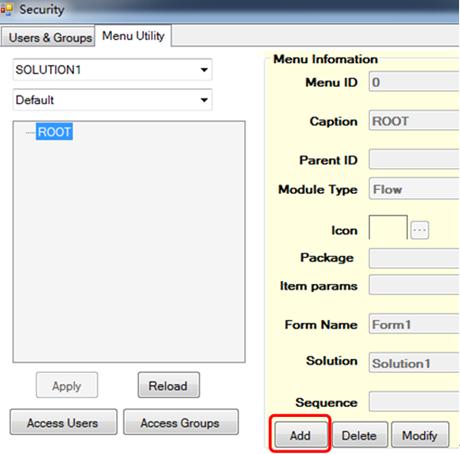Viewport: 460px width, 454px height.
Task: Focus the Caption field containing ROOT
Action: click(414, 121)
